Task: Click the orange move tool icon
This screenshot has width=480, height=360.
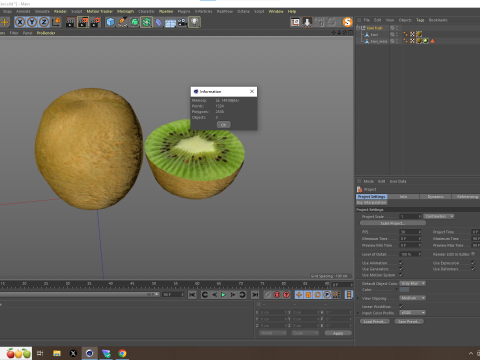Action: click(x=5, y=22)
